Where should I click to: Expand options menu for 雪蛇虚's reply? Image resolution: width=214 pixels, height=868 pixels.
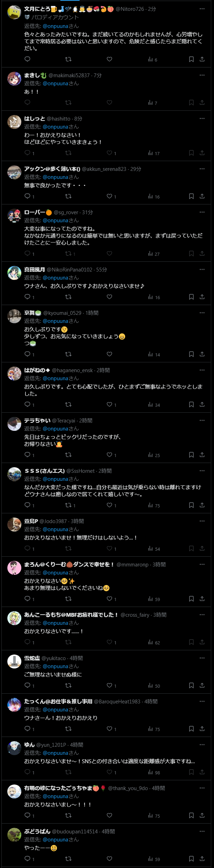[202, 658]
